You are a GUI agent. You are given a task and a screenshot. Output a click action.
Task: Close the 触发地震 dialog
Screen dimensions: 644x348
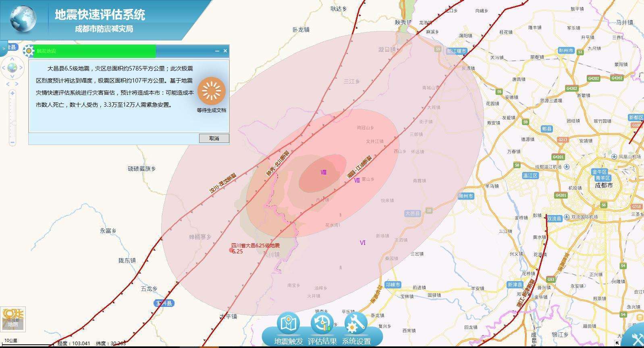[225, 51]
